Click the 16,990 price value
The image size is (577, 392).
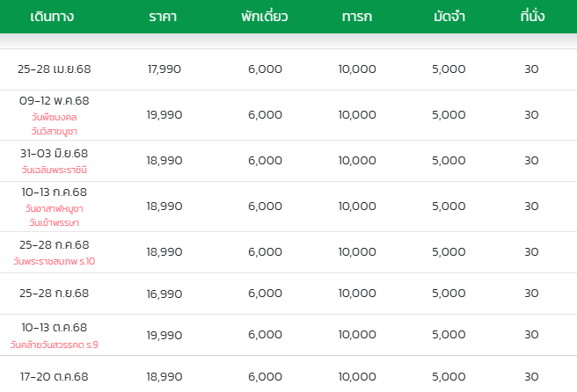pyautogui.click(x=164, y=294)
